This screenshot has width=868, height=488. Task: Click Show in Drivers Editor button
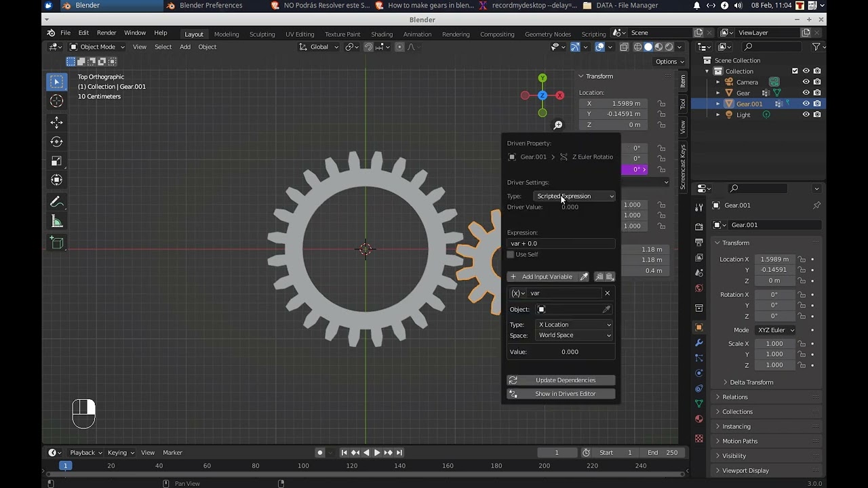[x=561, y=394]
